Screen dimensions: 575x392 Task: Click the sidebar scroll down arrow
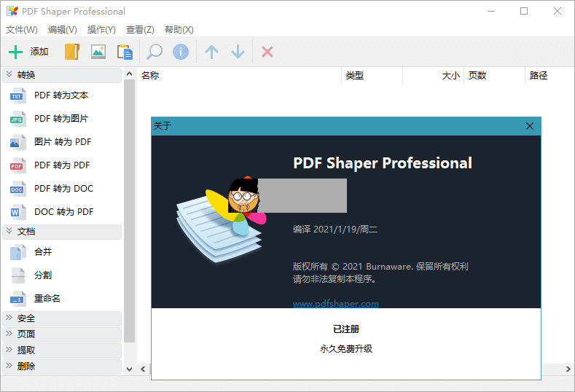(x=129, y=369)
